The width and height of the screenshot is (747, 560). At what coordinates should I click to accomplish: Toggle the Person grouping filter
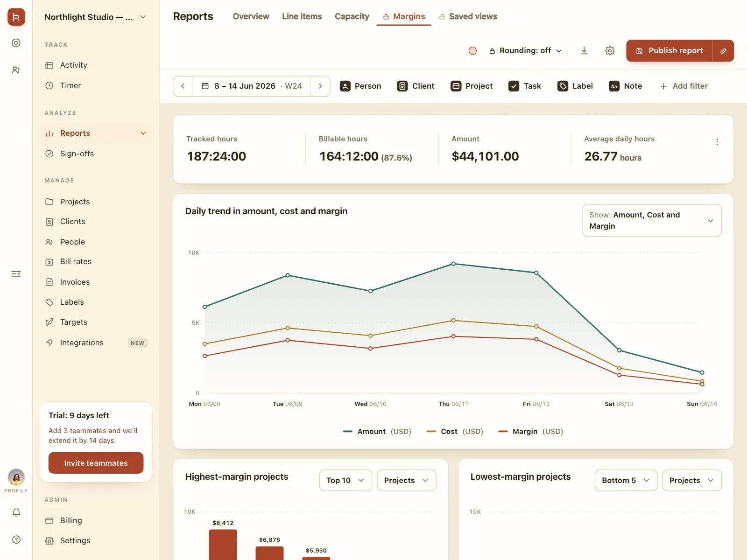360,86
